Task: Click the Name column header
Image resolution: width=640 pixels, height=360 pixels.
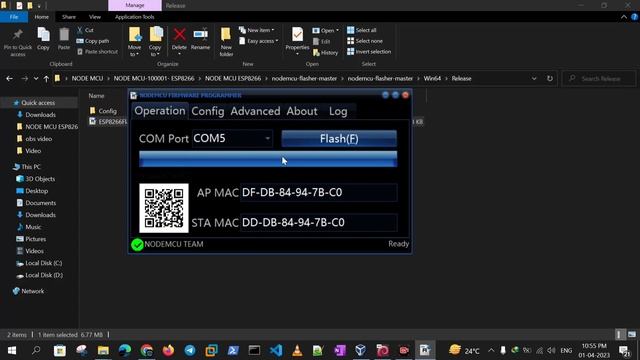Action: (x=96, y=96)
